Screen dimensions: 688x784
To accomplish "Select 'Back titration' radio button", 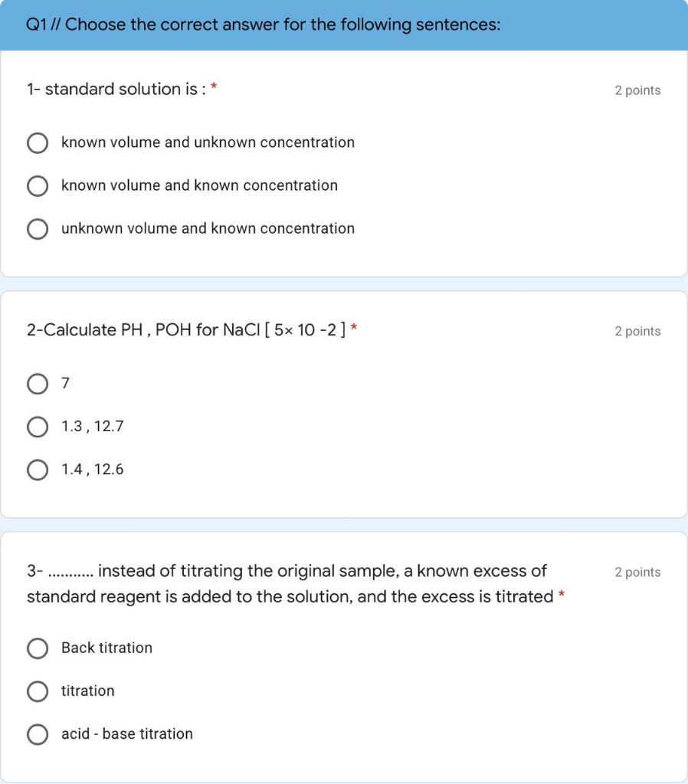I will [x=38, y=648].
